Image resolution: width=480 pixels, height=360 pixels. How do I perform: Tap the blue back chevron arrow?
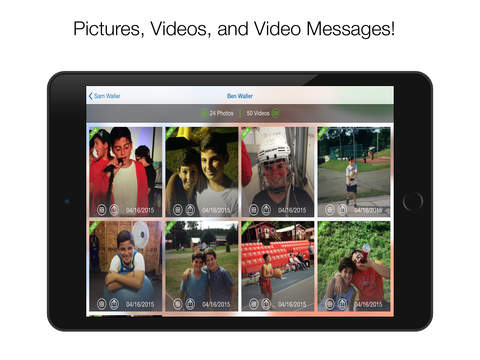point(90,96)
